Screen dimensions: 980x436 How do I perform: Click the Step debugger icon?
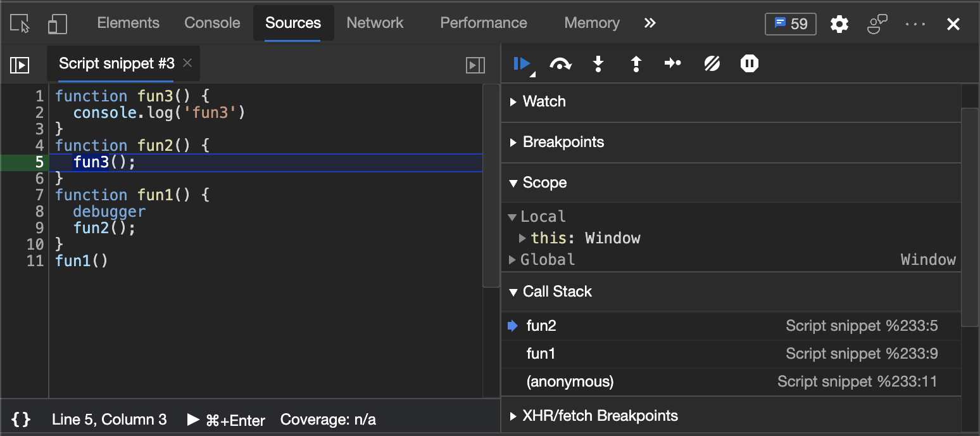(x=673, y=64)
